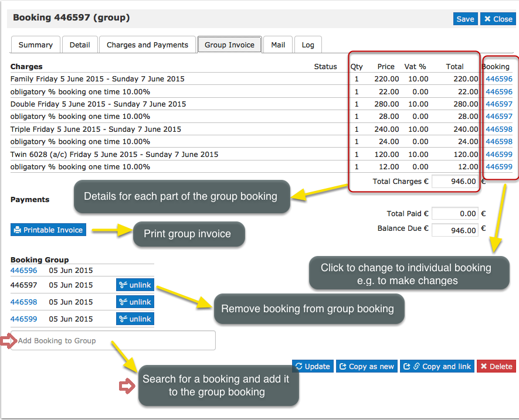
Task: Switch to the Summary tab
Action: pyautogui.click(x=35, y=45)
